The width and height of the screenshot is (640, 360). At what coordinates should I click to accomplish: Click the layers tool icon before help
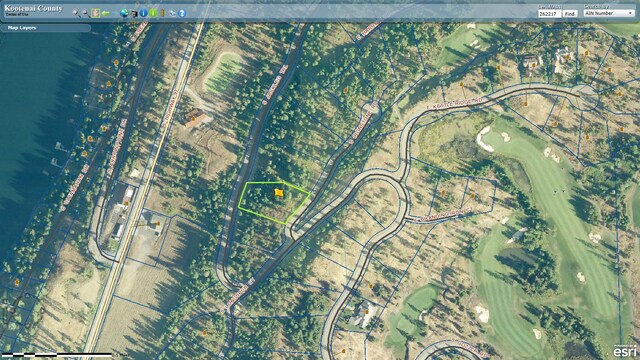coord(172,13)
